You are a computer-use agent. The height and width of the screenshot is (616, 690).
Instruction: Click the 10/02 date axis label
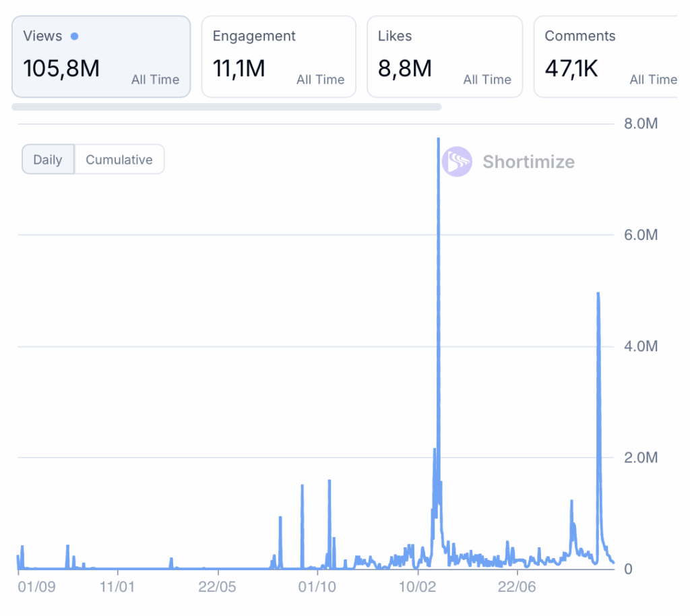click(x=418, y=587)
